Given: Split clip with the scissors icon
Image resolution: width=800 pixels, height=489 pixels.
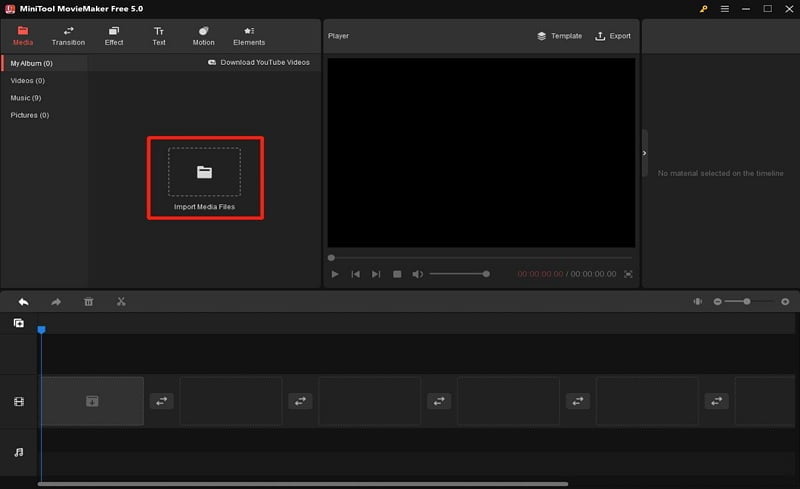Looking at the screenshot, I should click(x=121, y=302).
